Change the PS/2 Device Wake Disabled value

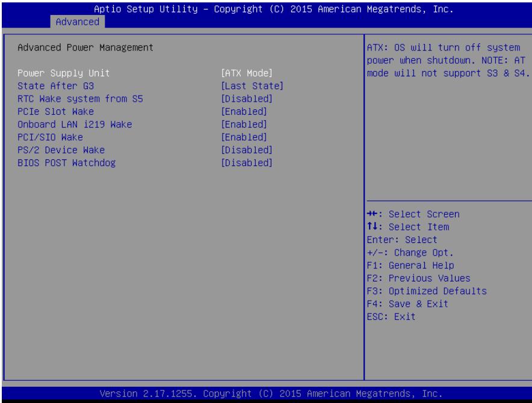click(x=247, y=150)
